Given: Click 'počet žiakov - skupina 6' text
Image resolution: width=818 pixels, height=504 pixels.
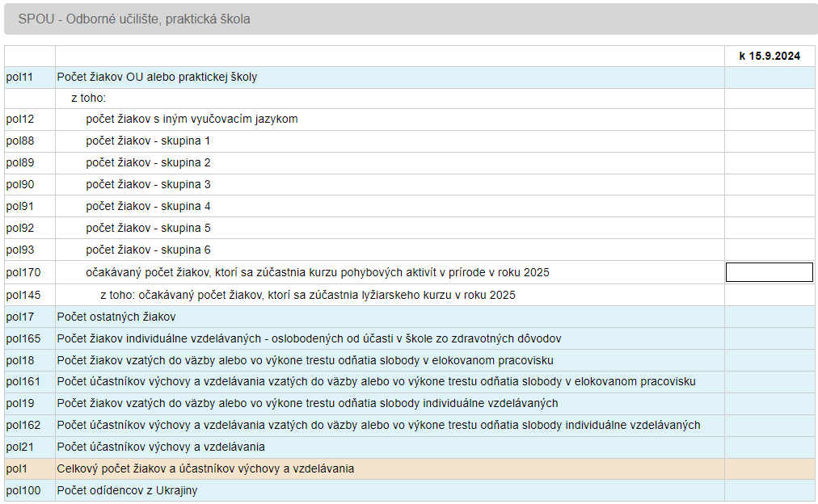Looking at the screenshot, I should click(148, 250).
